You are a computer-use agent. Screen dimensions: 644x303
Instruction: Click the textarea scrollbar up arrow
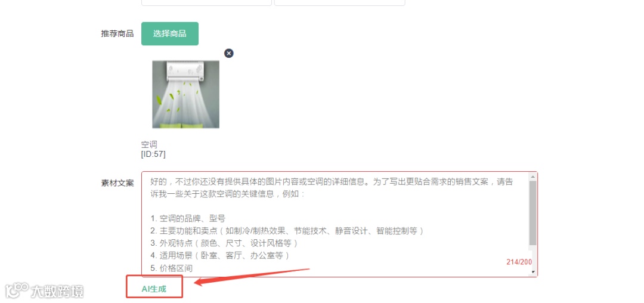532,177
